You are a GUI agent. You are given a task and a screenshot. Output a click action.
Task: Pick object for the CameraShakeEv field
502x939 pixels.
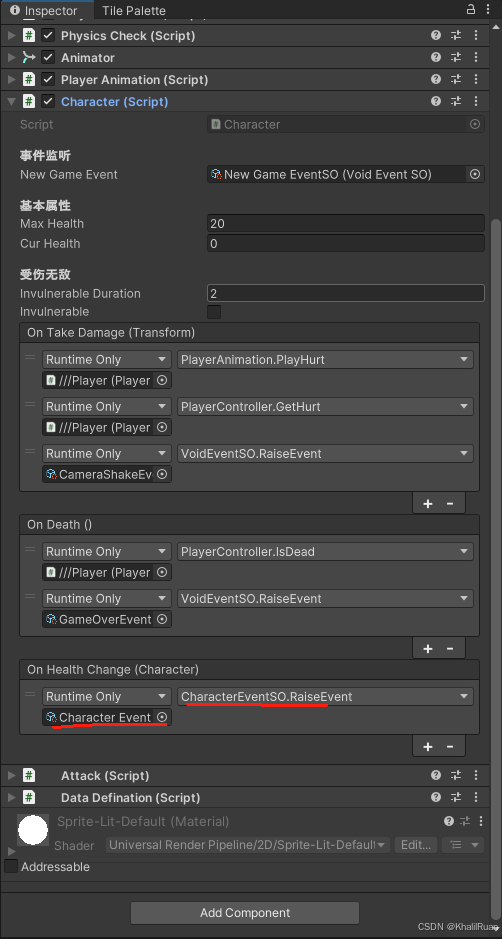click(x=162, y=474)
